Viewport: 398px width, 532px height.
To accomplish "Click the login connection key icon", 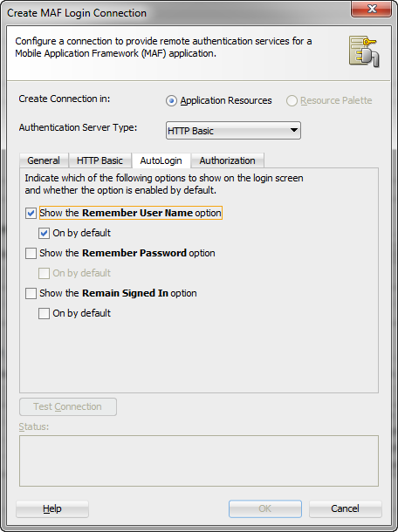I will click(364, 52).
